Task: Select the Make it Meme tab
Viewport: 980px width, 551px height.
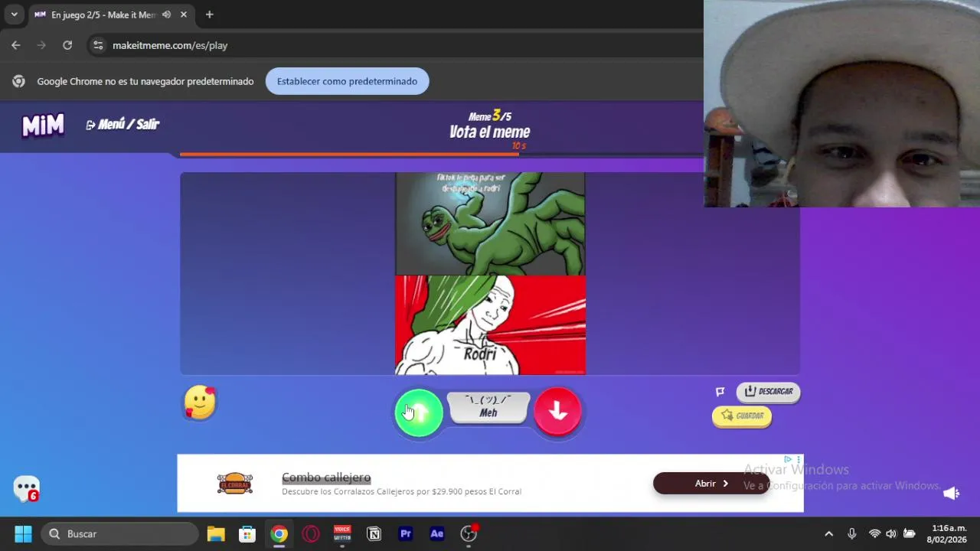Action: coord(103,15)
